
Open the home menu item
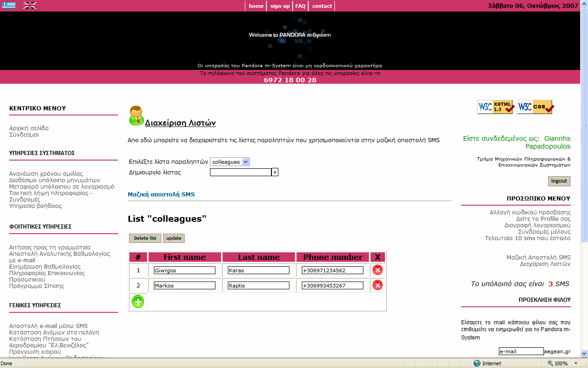point(256,6)
